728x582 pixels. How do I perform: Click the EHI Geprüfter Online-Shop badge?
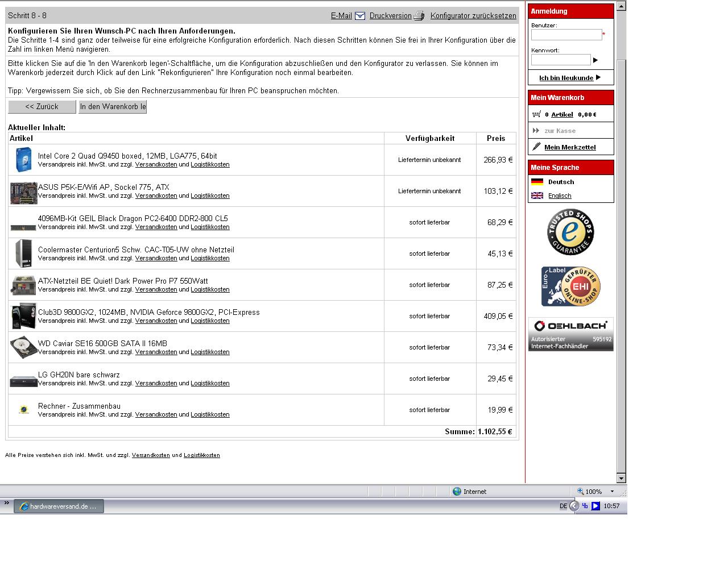coord(570,286)
